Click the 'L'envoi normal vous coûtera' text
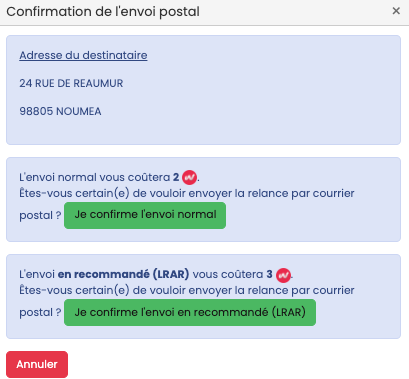The image size is (409, 379). point(94,177)
